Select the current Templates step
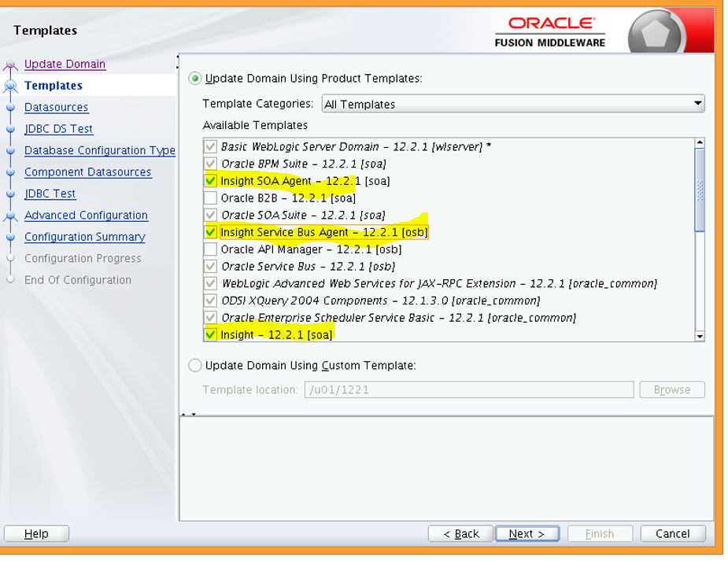Image resolution: width=728 pixels, height=561 pixels. point(54,86)
